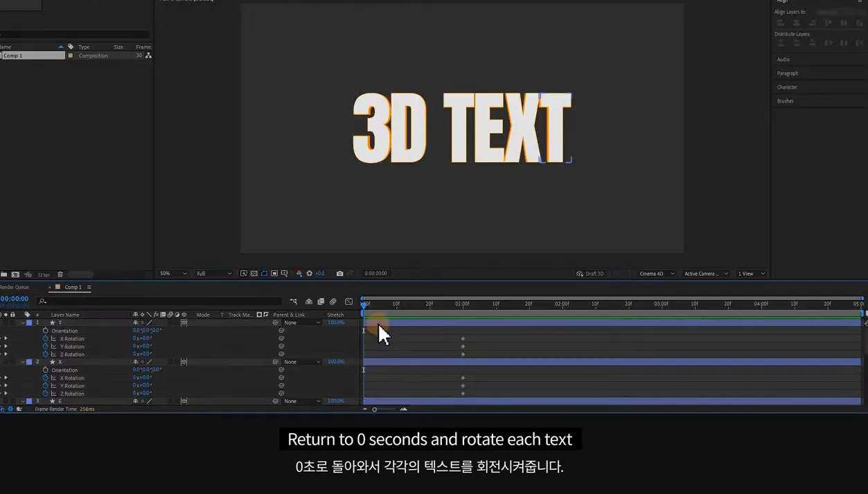
Task: Select Comp 1 in the Project panel
Action: tap(32, 55)
